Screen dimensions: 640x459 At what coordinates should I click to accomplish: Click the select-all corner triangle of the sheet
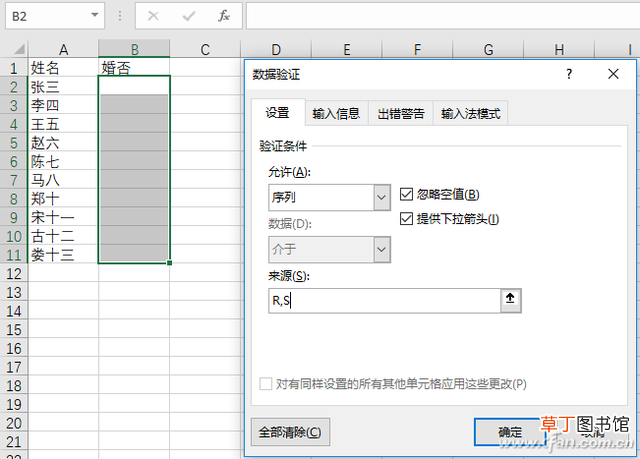click(19, 49)
